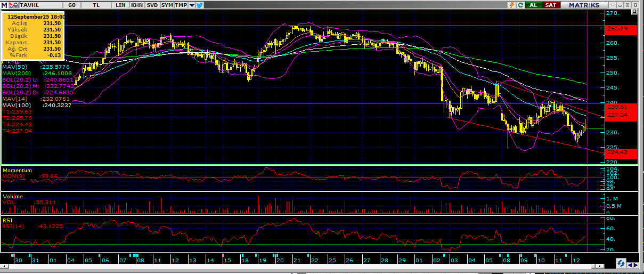Screen dimensions: 644x274
Task: Open the SYM symbol menu
Action: pyautogui.click(x=167, y=5)
